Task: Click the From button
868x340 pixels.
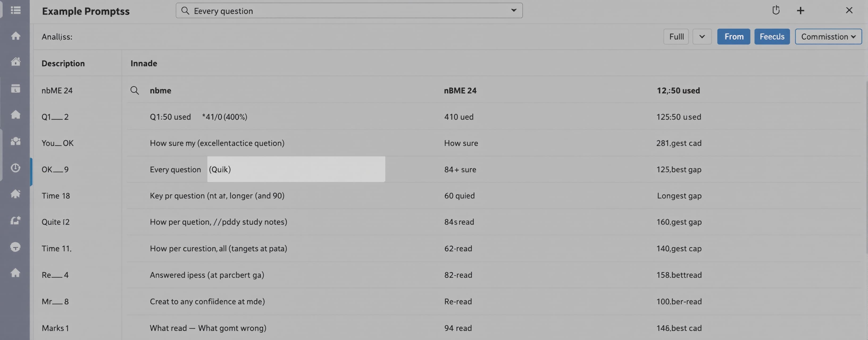Action: 733,36
